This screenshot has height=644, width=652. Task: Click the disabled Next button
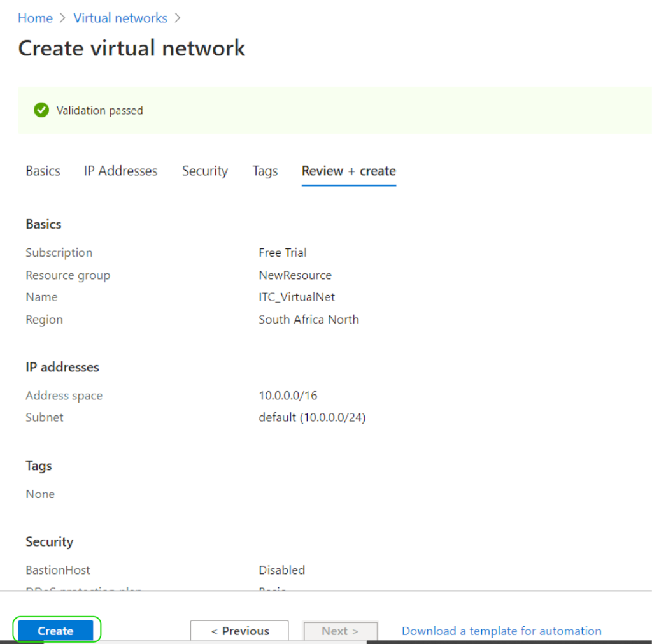pos(340,631)
